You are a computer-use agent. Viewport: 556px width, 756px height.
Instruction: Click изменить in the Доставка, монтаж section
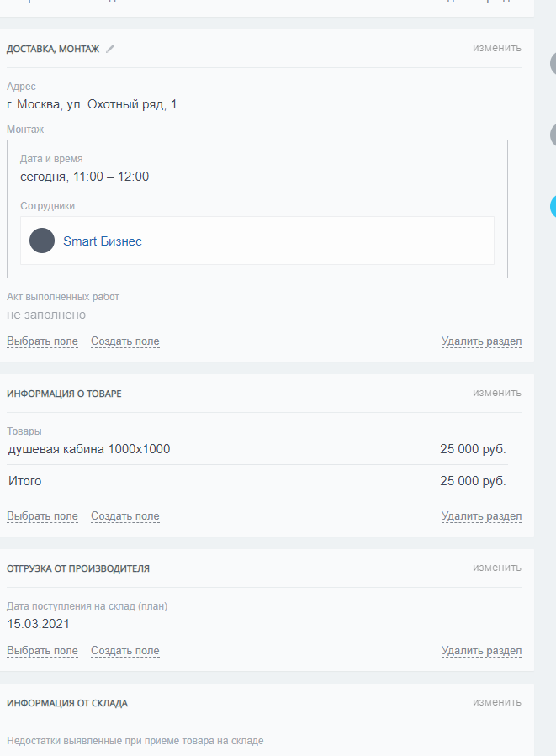point(496,48)
